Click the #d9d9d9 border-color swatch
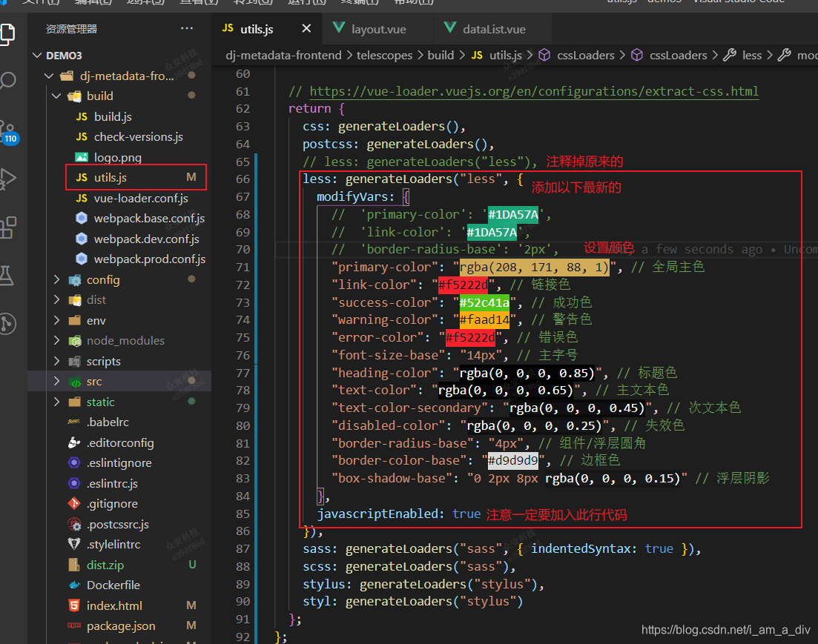Screen dimensions: 818x644 (512, 460)
